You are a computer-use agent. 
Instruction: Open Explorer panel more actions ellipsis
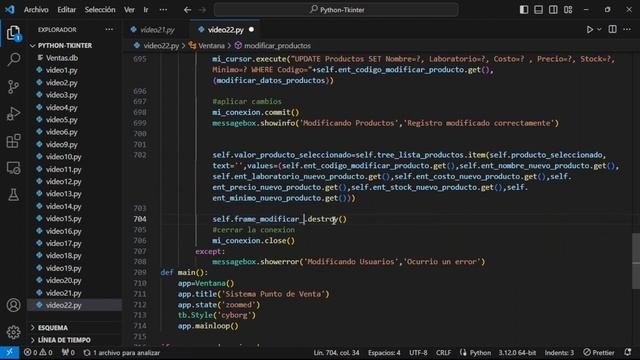coord(109,29)
